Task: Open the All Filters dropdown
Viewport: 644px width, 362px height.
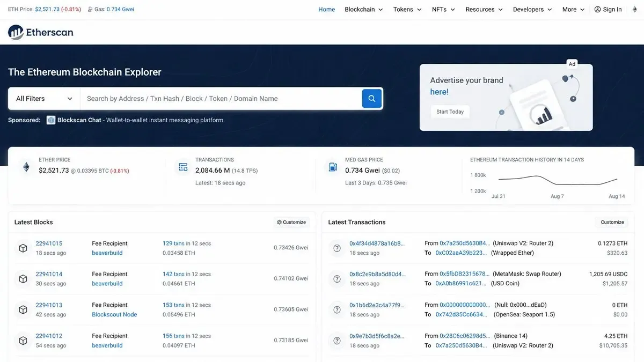Action: [x=44, y=99]
